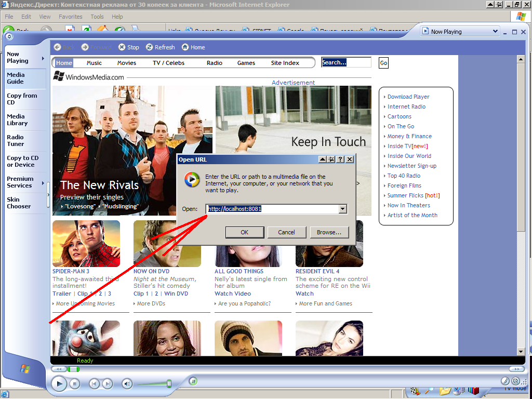Image resolution: width=532 pixels, height=399 pixels.
Task: Click the Media Guide scrollbar down arrow
Action: tap(521, 352)
